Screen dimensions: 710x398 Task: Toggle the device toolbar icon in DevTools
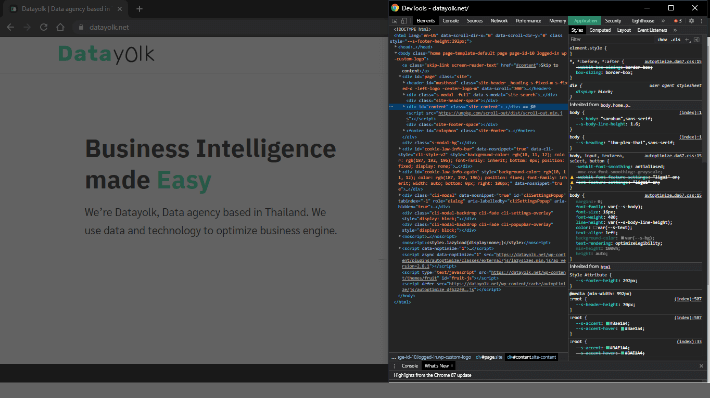(x=404, y=21)
